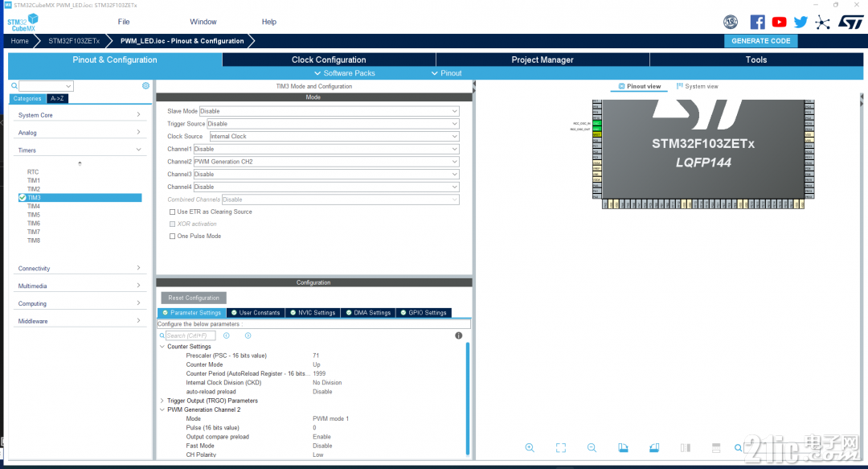868x469 pixels.
Task: Go to previous parameter search result
Action: coord(227,335)
